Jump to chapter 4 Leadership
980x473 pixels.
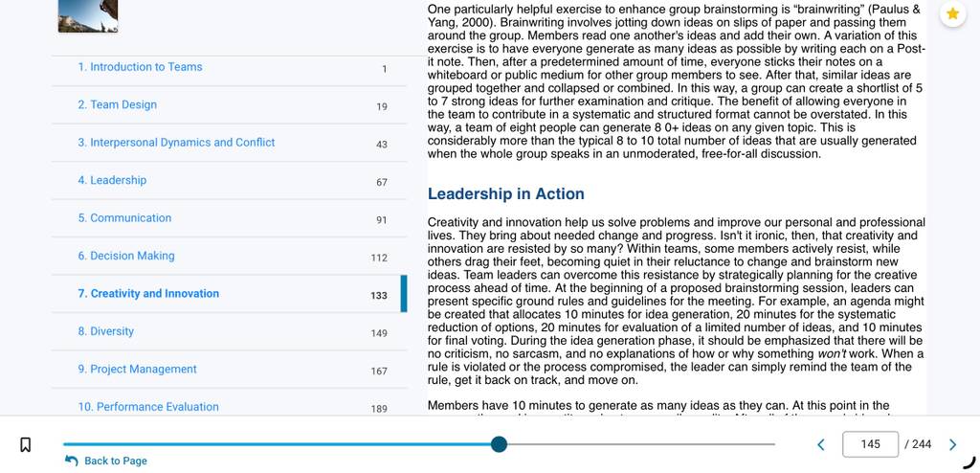pyautogui.click(x=230, y=181)
